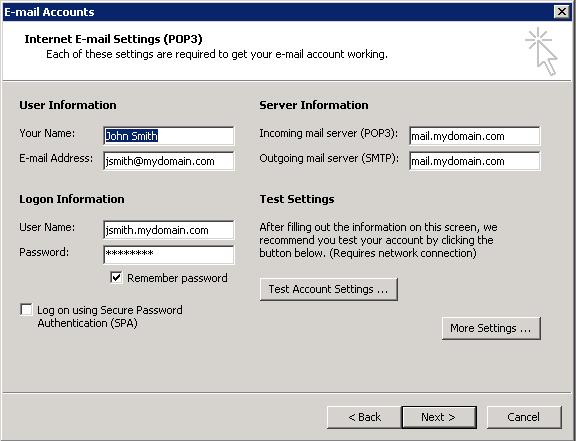Click the Internet E-mail Settings (POP3) heading
Image resolution: width=576 pixels, height=441 pixels.
coord(114,39)
